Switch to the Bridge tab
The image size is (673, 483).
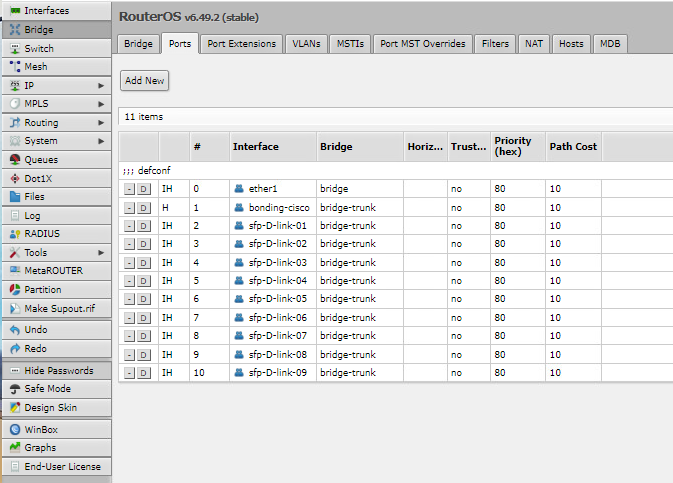(138, 44)
